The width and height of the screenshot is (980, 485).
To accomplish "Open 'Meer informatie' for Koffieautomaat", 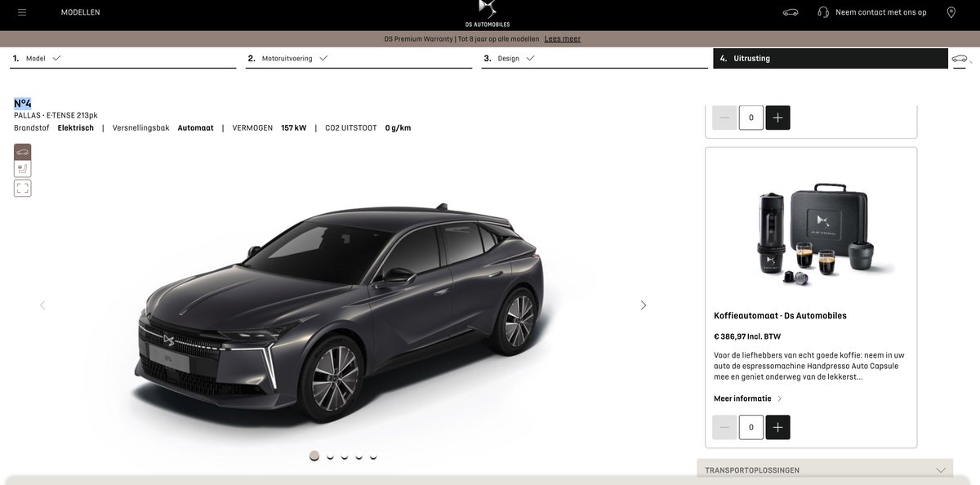I will pos(742,398).
